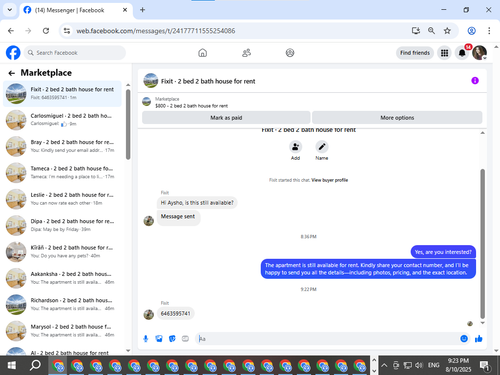
Task: Open the purple conversation info icon
Action: point(475,81)
